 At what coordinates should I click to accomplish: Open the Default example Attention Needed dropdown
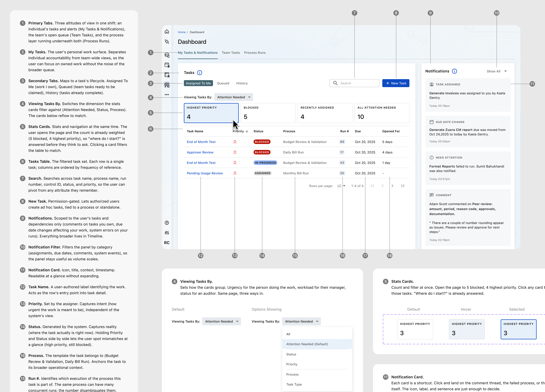222,322
